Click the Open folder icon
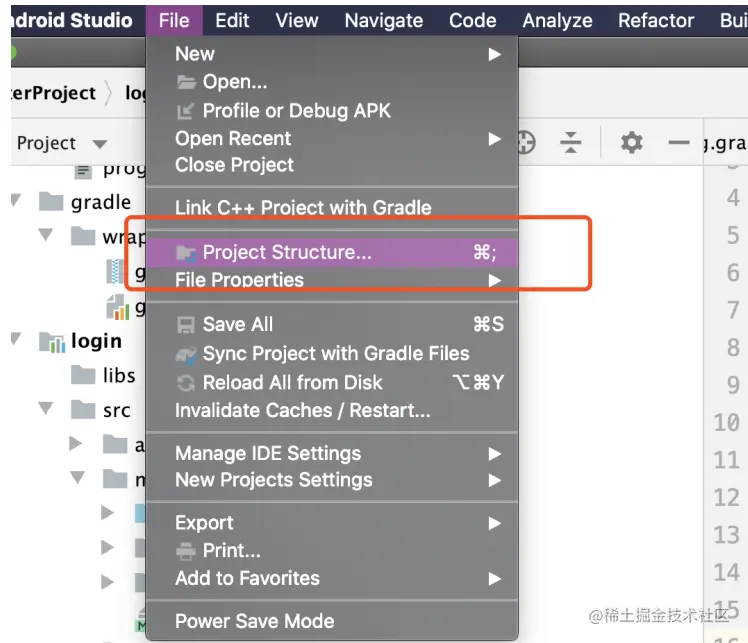Screen dimensions: 748x643 click(x=186, y=82)
